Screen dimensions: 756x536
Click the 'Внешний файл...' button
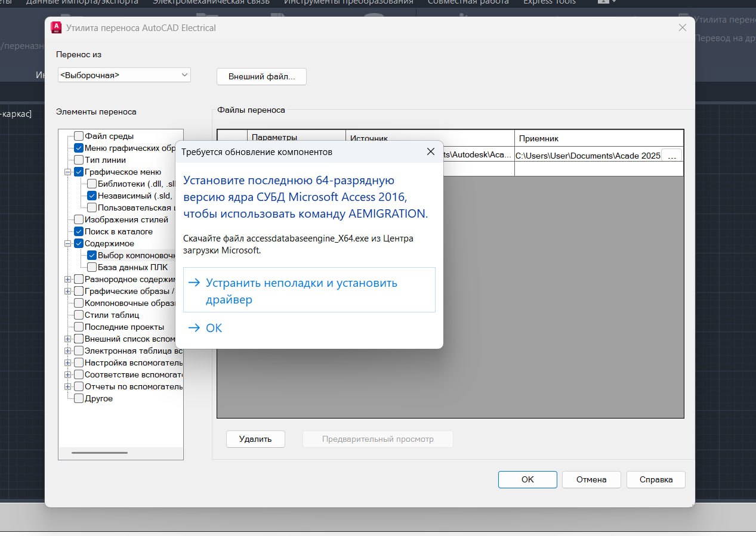click(x=261, y=76)
